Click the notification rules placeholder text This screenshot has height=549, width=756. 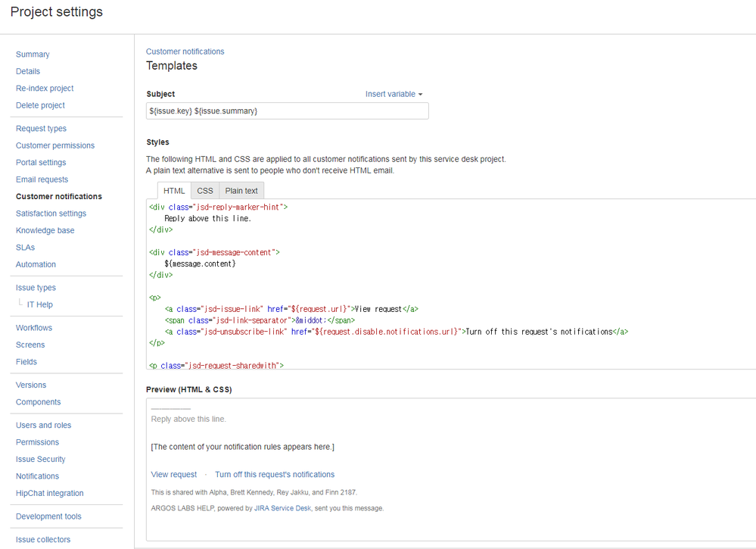[x=242, y=447]
